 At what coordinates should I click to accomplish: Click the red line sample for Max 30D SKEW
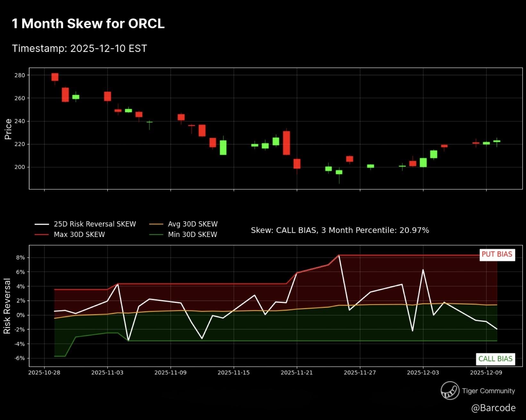click(42, 235)
